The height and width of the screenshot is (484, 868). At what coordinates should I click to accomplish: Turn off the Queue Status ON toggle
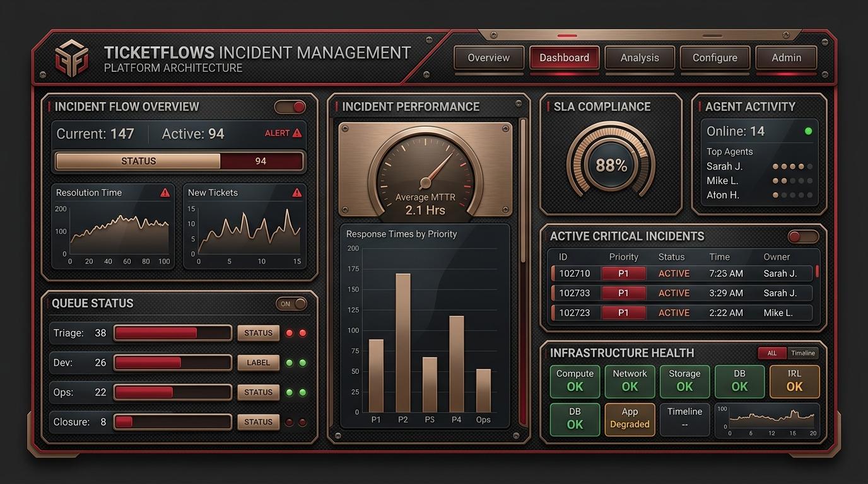291,304
